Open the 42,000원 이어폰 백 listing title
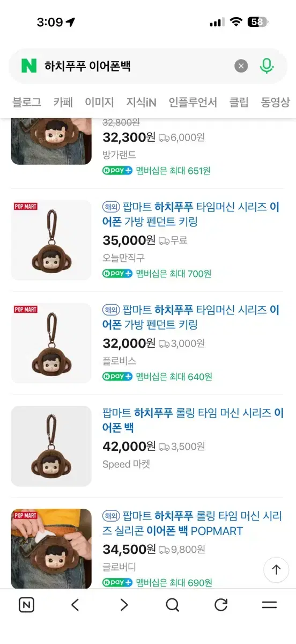 click(193, 420)
